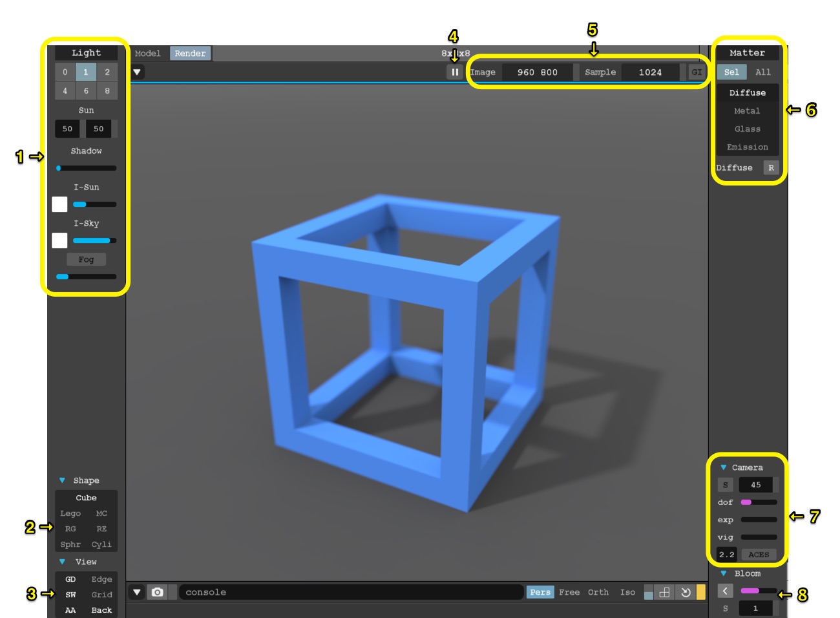This screenshot has height=618, width=840.
Task: Toggle the GI option in render bar
Action: coord(697,72)
